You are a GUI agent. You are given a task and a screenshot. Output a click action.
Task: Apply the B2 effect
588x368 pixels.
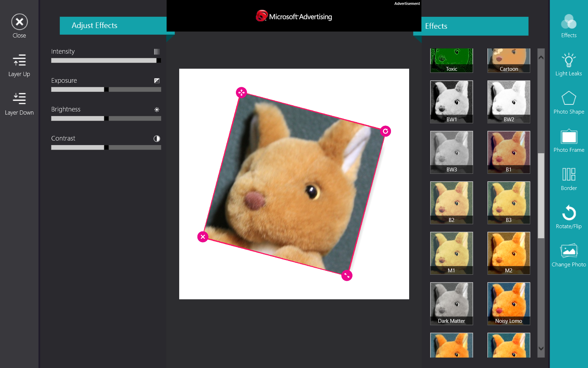click(x=451, y=203)
